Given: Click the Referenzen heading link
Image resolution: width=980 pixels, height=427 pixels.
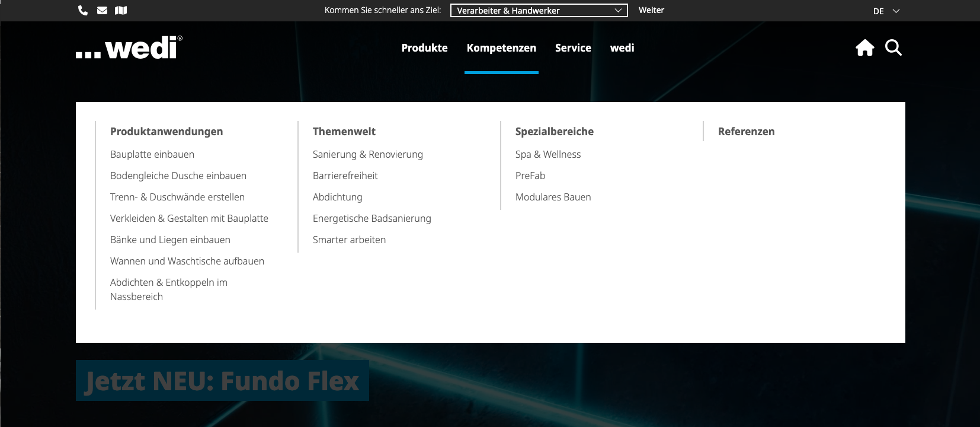Looking at the screenshot, I should point(746,132).
